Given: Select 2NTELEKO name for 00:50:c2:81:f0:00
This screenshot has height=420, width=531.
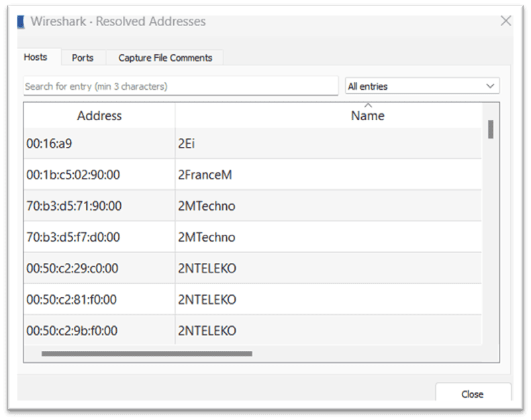Looking at the screenshot, I should click(x=328, y=299).
